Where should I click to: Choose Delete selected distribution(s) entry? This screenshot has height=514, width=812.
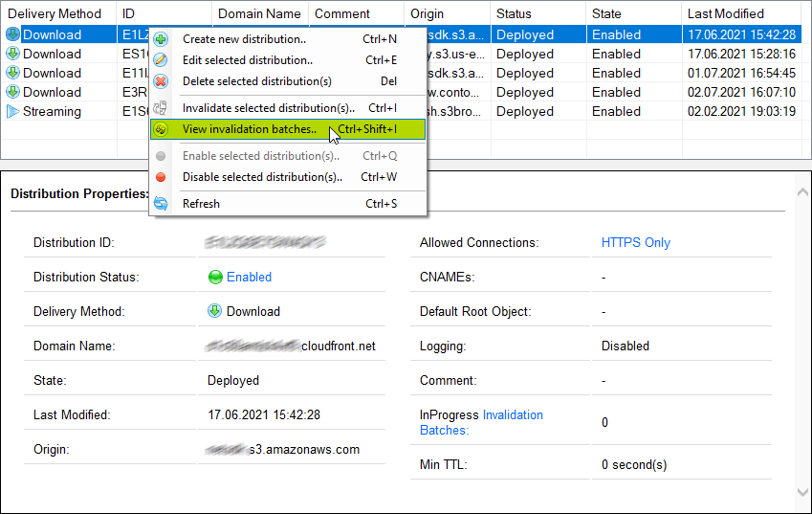[288, 81]
